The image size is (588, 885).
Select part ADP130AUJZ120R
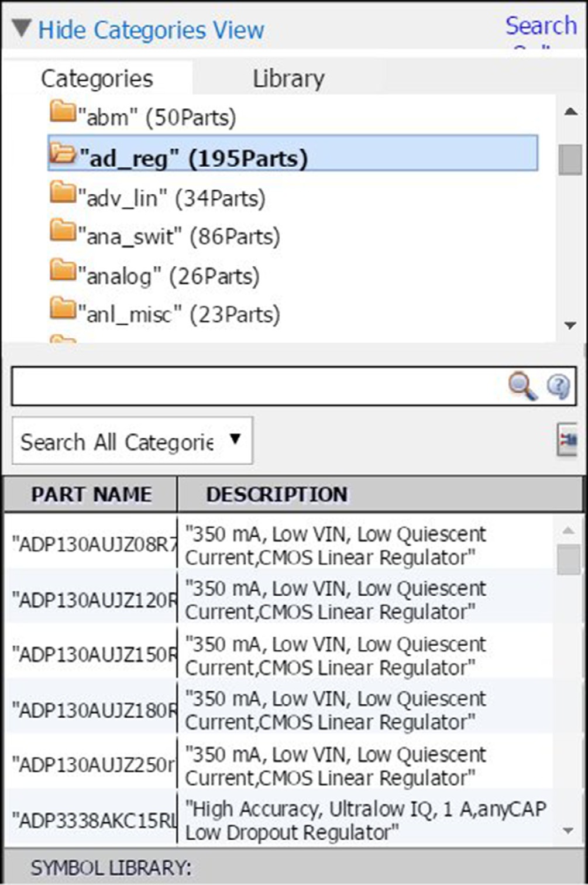pyautogui.click(x=94, y=599)
